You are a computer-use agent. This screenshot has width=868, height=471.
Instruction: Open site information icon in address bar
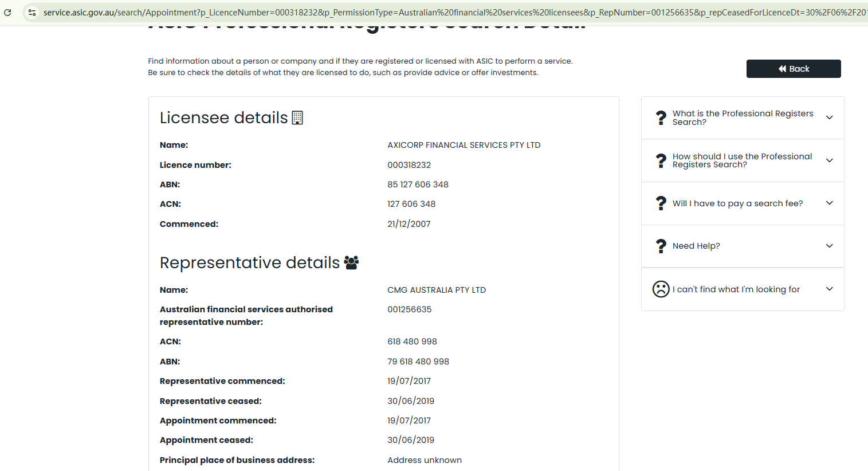(32, 12)
